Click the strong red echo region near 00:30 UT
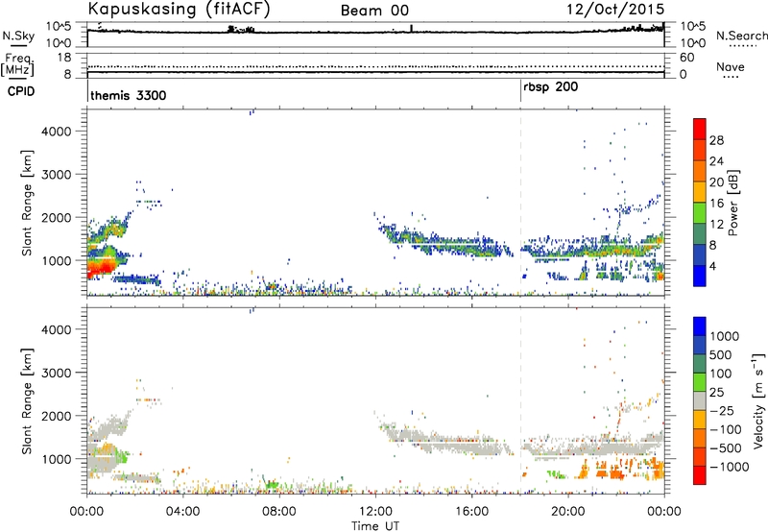The image size is (768, 532). pos(100,268)
